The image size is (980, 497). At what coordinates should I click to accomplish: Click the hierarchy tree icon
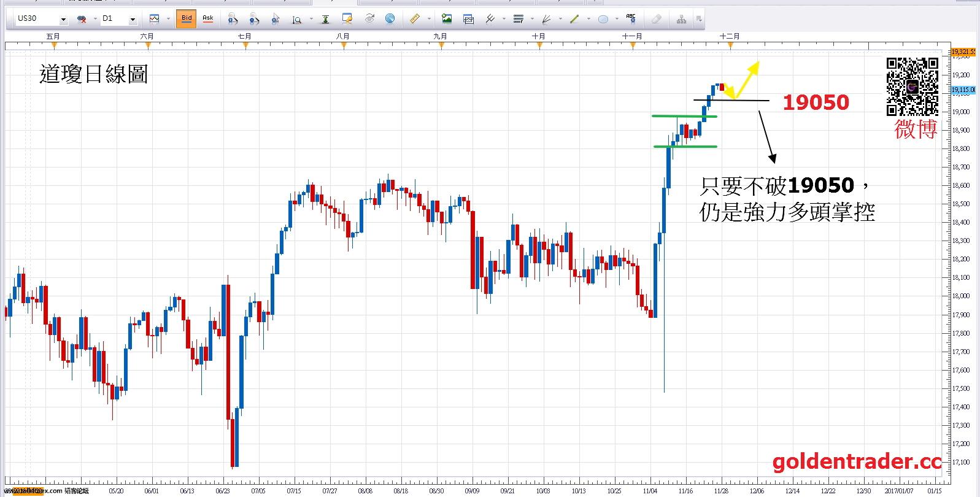[681, 19]
